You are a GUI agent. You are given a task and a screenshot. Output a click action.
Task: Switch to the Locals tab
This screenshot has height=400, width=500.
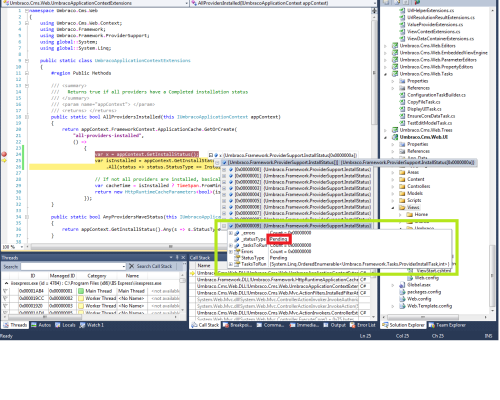(x=65, y=325)
